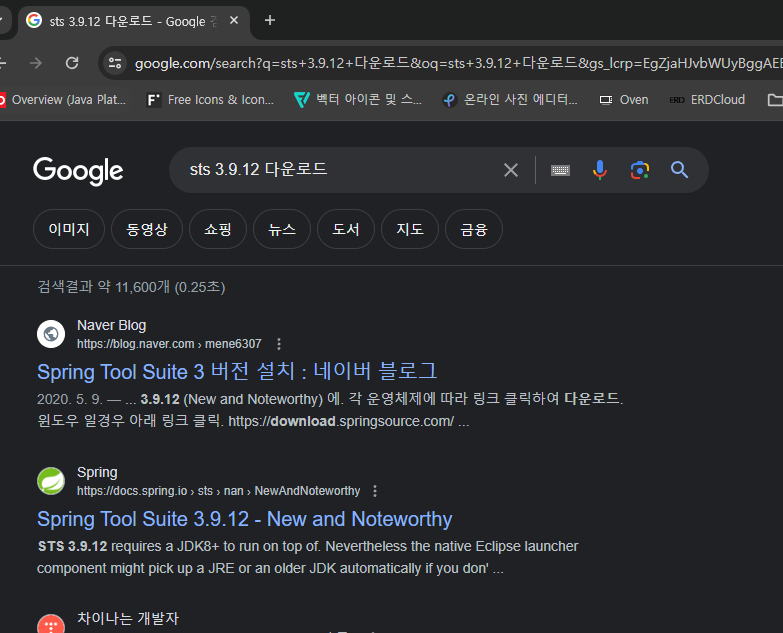
Task: Submit search with magnifier icon
Action: pyautogui.click(x=679, y=170)
